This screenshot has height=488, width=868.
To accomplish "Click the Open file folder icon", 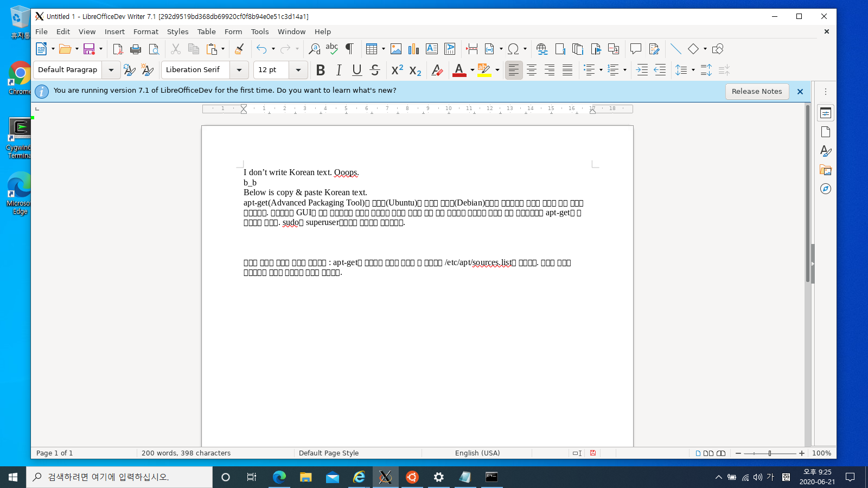I will 65,49.
